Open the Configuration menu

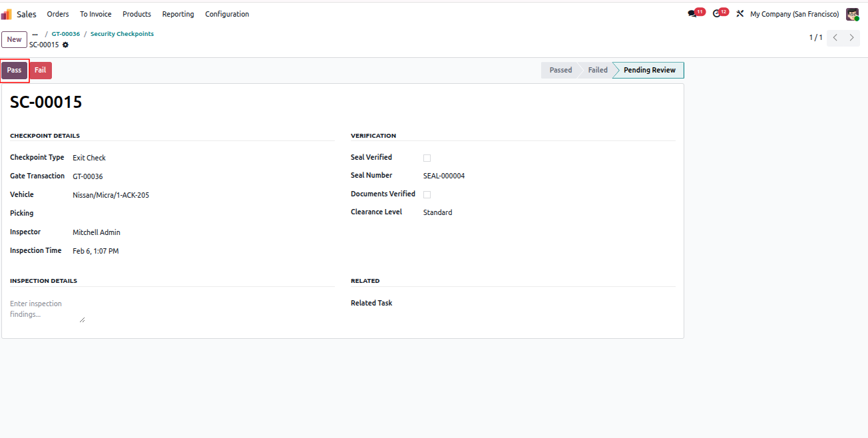coord(227,14)
